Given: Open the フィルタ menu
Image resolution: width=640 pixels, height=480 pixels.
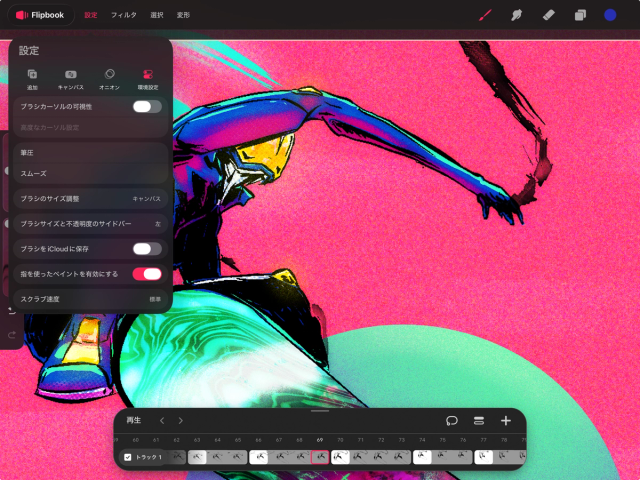Looking at the screenshot, I should (124, 15).
